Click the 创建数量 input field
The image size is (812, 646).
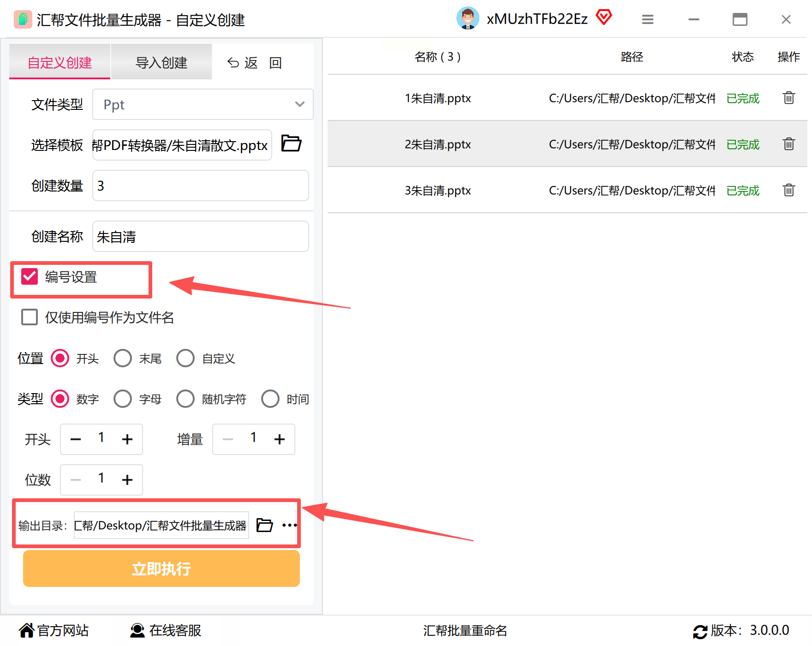(201, 185)
